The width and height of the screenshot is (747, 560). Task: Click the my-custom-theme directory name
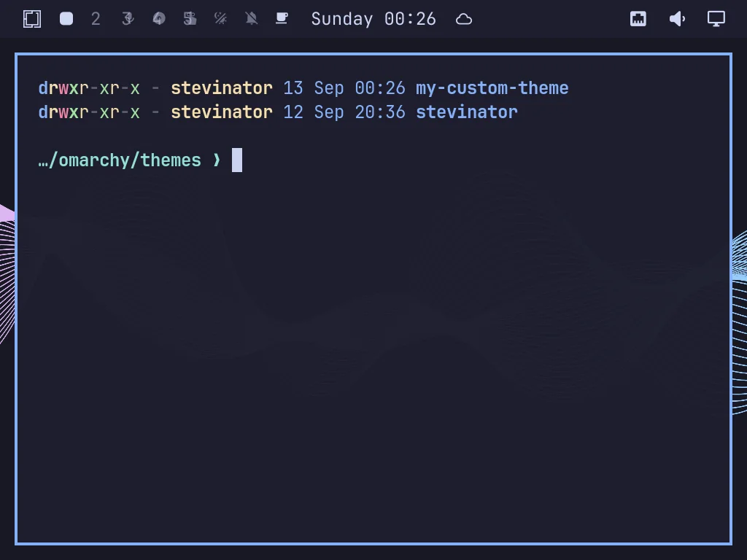point(492,88)
